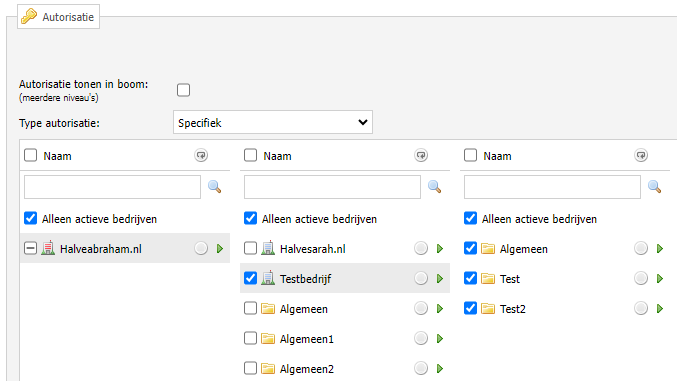
Task: Click the reset icon in third Naam column header
Action: [x=641, y=155]
